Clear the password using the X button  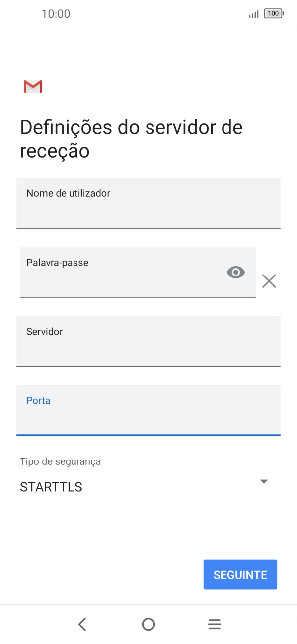(269, 281)
